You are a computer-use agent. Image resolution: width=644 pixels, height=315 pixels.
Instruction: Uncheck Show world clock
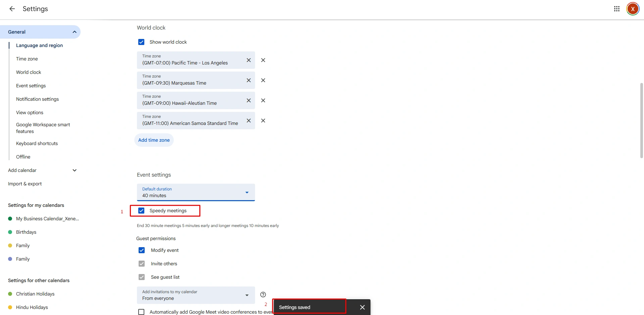141,42
